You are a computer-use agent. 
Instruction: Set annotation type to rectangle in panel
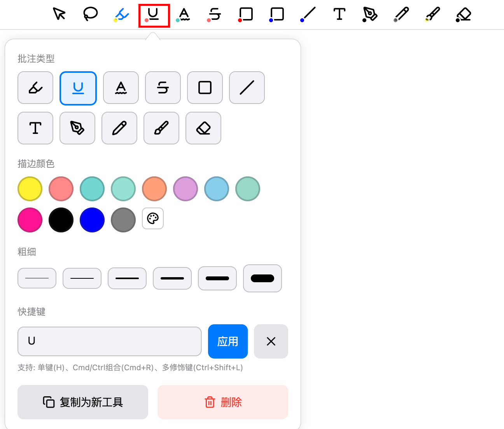point(205,88)
